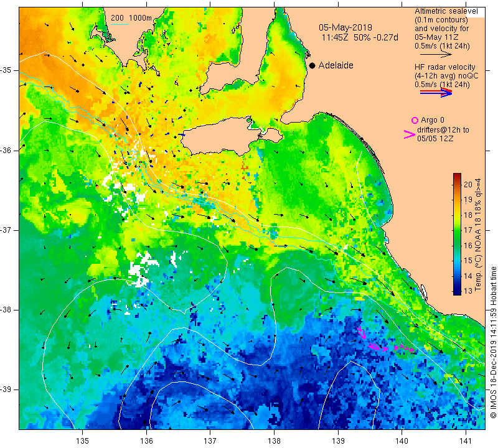Click the 135 longitude axis label
The width and height of the screenshot is (498, 448).
point(83,441)
